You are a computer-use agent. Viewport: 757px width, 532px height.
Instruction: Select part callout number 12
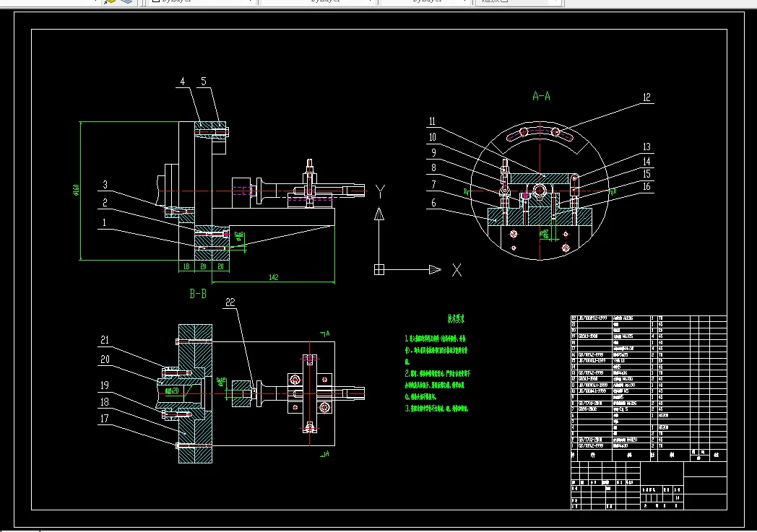647,97
